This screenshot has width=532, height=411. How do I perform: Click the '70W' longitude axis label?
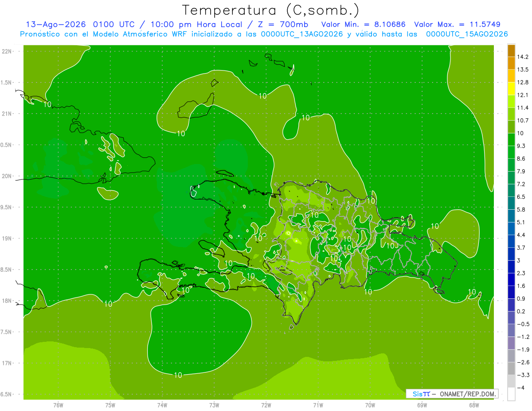pos(370,405)
